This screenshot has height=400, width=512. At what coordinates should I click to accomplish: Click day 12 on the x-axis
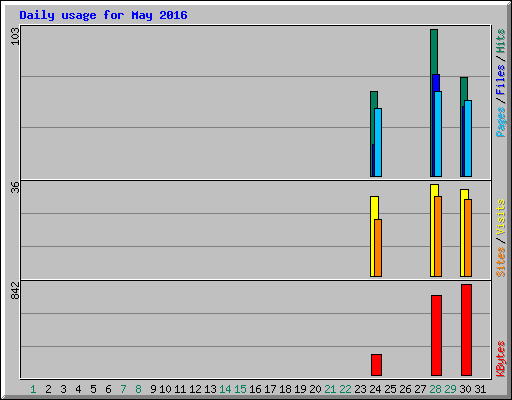tap(195, 389)
